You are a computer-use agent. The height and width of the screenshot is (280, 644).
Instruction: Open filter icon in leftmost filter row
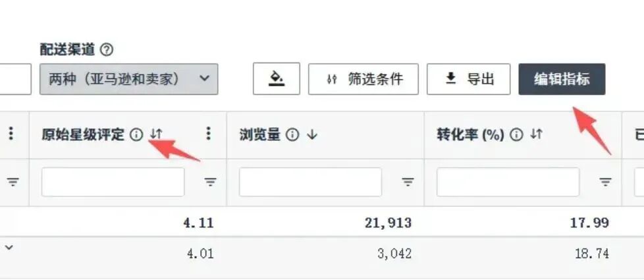(x=13, y=182)
